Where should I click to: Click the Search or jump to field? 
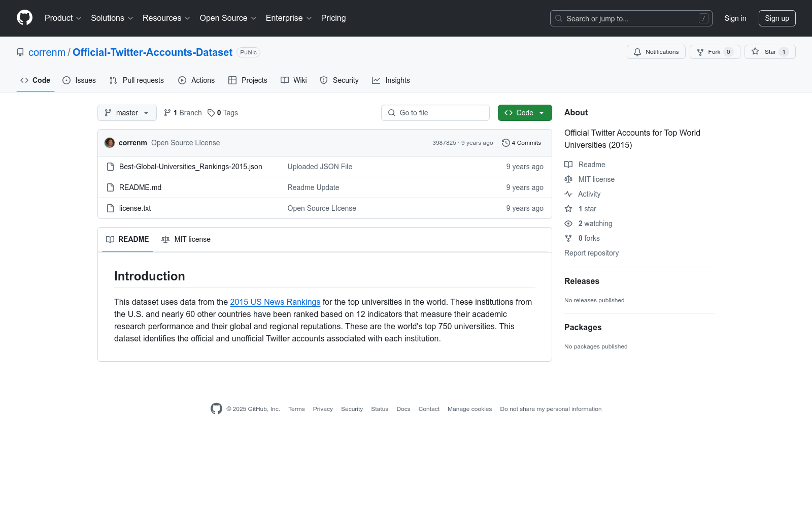[x=631, y=18]
